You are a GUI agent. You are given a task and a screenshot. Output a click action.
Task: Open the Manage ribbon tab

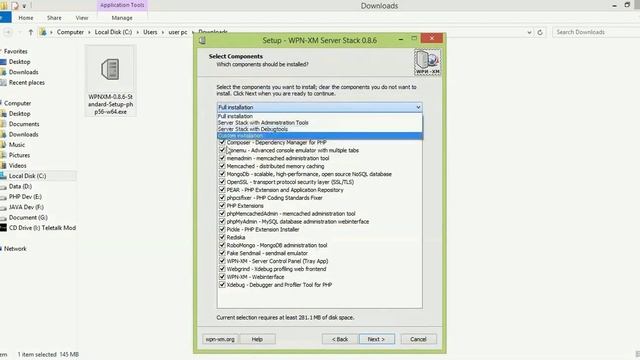122,18
